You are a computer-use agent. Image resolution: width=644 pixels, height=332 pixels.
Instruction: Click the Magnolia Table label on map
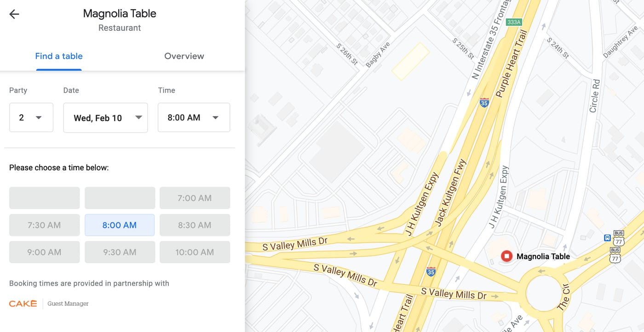(543, 256)
